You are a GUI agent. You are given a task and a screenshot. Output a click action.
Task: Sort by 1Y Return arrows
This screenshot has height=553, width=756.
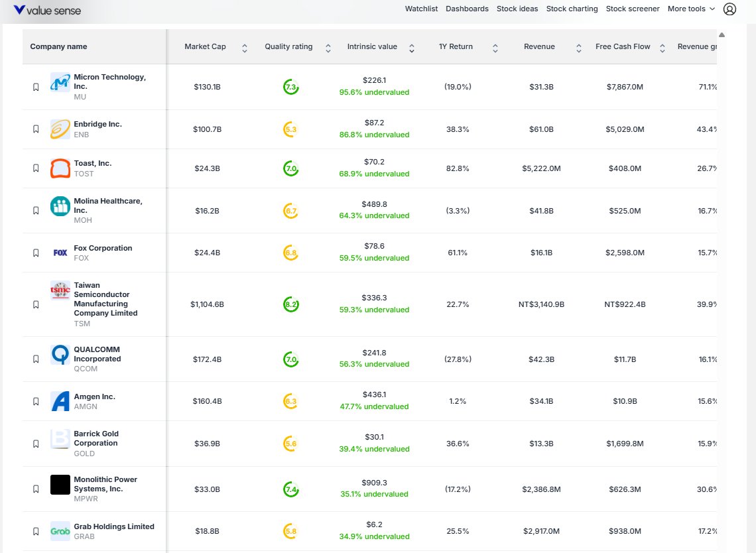[x=495, y=48]
